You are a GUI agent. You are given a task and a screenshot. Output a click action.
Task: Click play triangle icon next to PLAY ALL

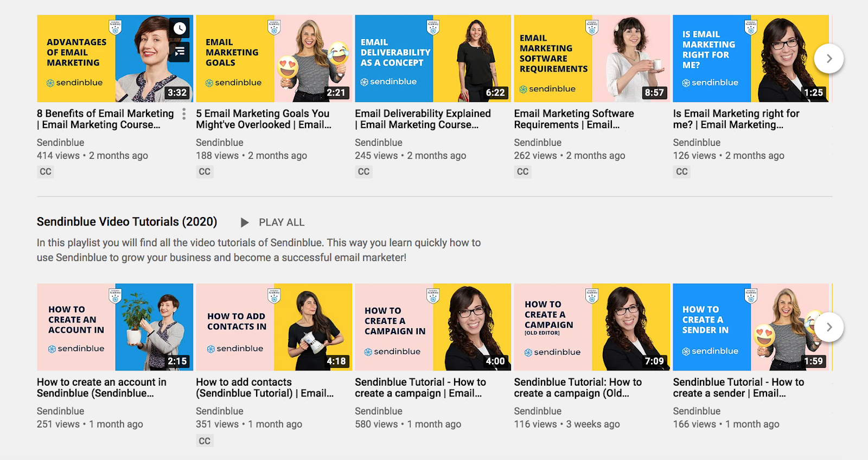(245, 222)
